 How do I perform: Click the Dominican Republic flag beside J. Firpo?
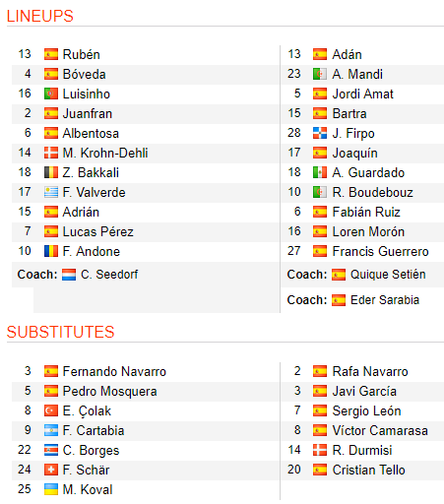[320, 133]
